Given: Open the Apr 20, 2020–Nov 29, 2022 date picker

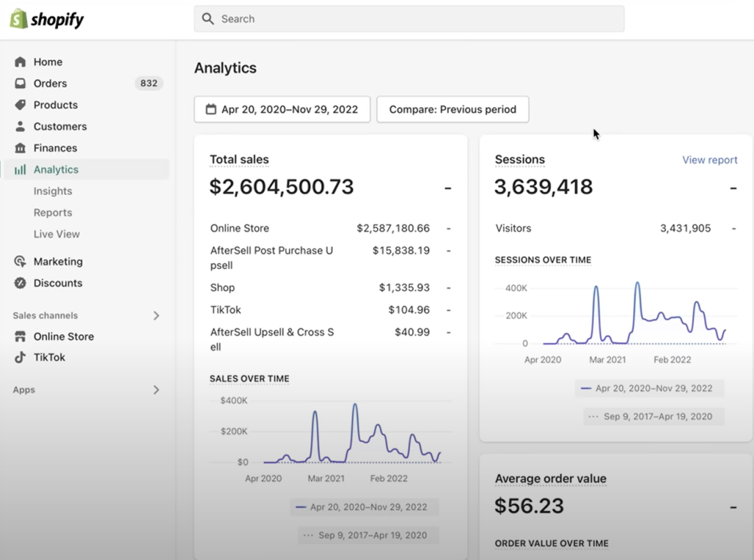Looking at the screenshot, I should click(x=282, y=110).
